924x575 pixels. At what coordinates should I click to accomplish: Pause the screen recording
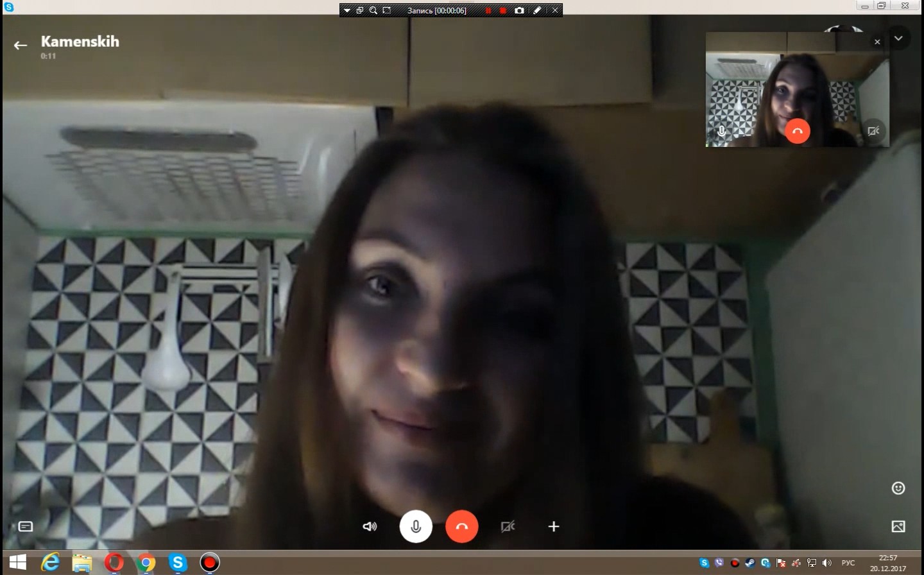pyautogui.click(x=488, y=10)
